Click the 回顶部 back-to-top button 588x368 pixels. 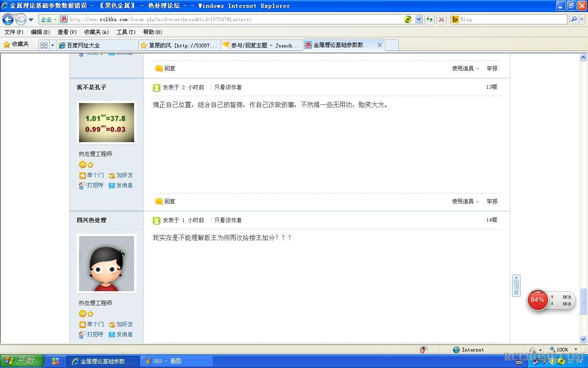tap(516, 286)
